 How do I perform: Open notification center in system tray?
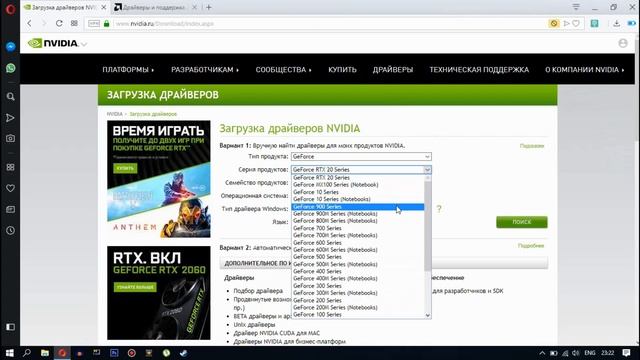(x=627, y=353)
